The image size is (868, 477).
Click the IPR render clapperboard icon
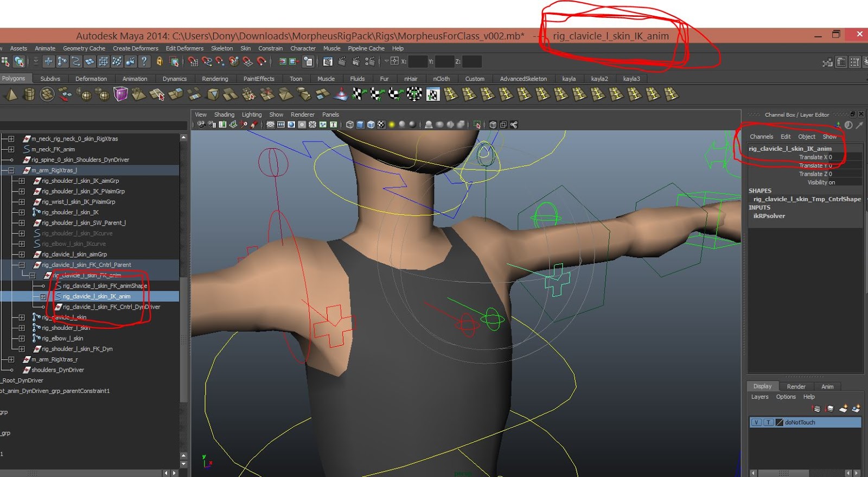click(355, 62)
